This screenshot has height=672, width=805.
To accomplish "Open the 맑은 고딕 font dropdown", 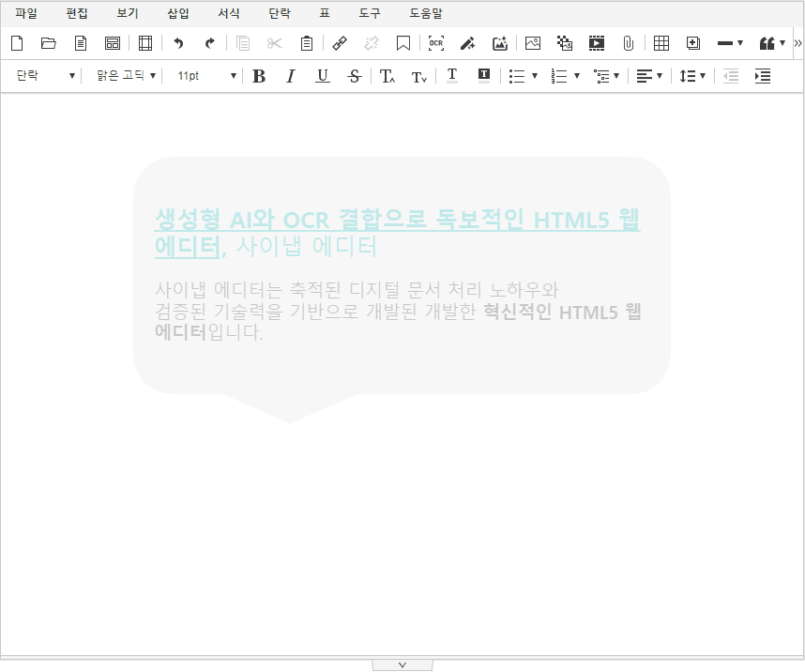I will [126, 76].
